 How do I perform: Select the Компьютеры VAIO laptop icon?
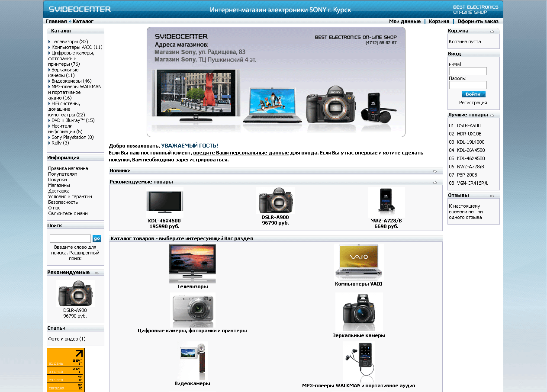(359, 260)
